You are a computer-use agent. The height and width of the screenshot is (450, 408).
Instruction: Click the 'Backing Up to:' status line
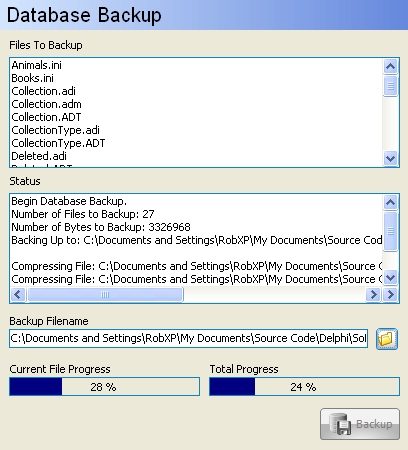197,240
